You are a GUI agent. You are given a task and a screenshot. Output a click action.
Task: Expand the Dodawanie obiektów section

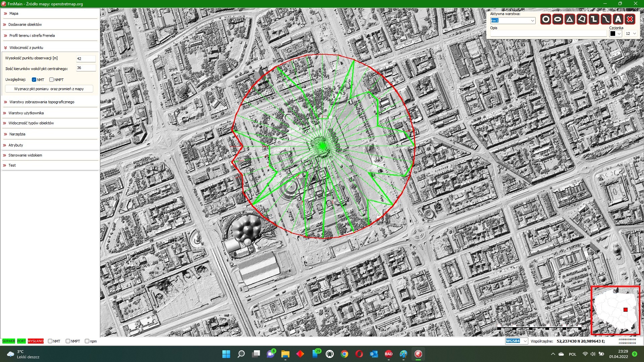25,24
